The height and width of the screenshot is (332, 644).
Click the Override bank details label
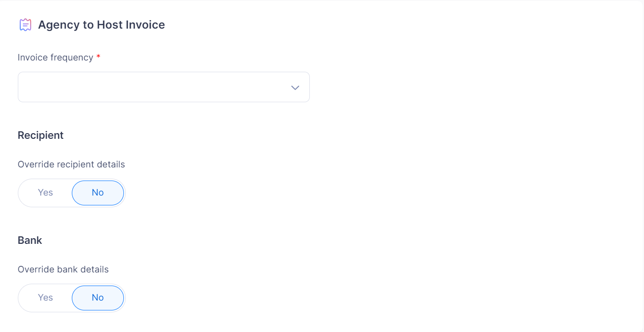(63, 270)
